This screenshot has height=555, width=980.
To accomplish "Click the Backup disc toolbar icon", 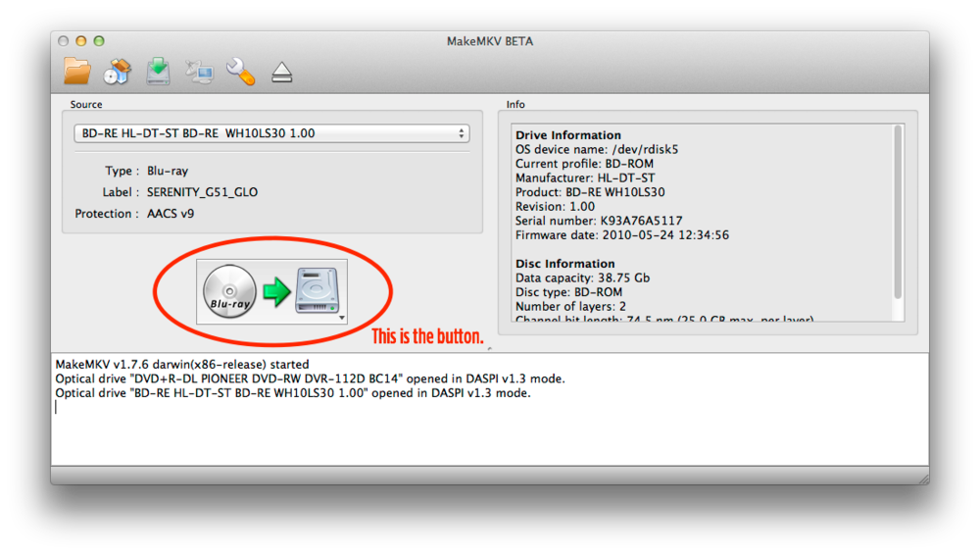I will coord(158,72).
